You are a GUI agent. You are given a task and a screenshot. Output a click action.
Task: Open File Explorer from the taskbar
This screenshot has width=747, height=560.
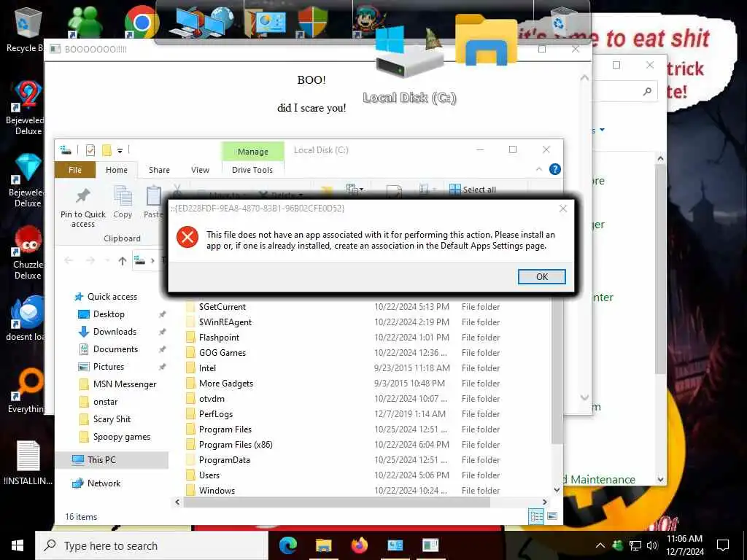tap(323, 545)
